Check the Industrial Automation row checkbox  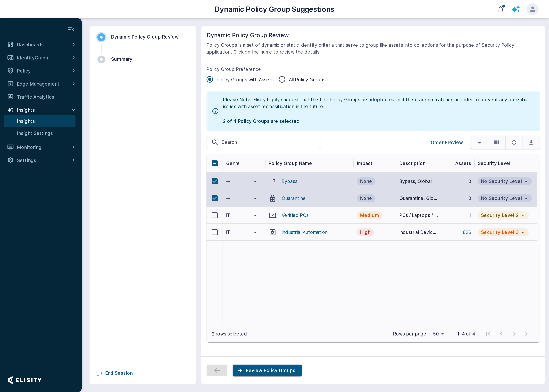click(215, 232)
